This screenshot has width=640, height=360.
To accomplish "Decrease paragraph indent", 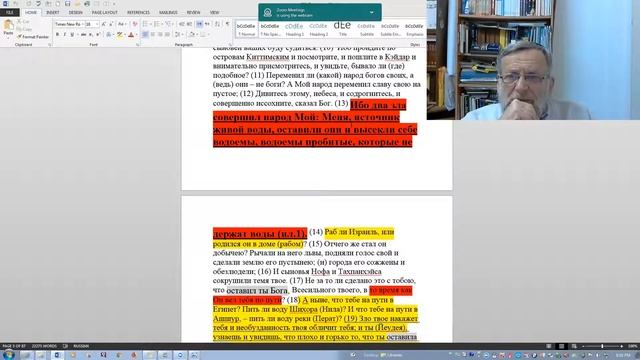I will tap(182, 24).
